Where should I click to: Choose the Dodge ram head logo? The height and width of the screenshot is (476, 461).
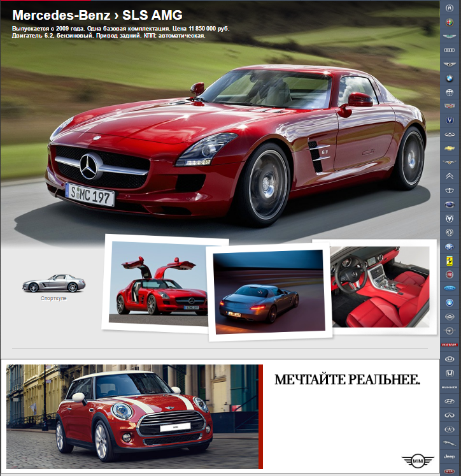[x=449, y=218]
